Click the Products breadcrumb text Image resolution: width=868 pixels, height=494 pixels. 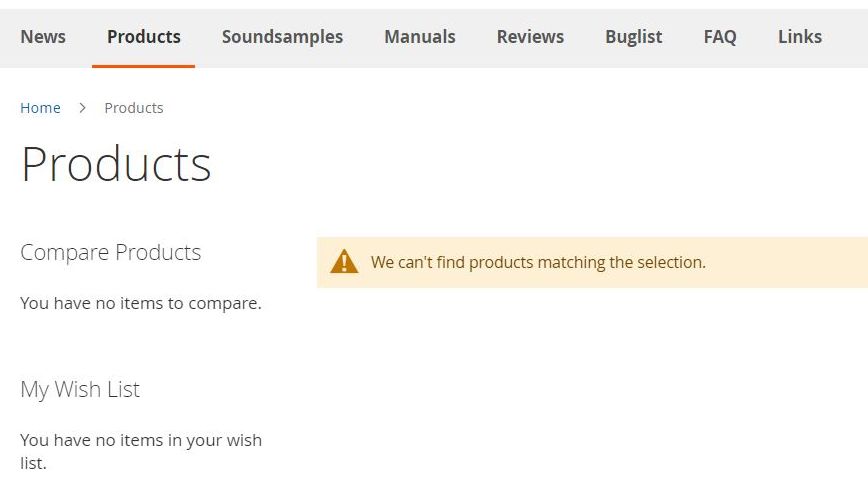pyautogui.click(x=134, y=108)
